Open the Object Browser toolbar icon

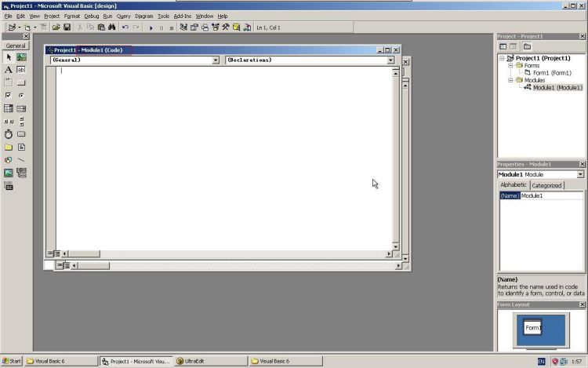(216, 27)
